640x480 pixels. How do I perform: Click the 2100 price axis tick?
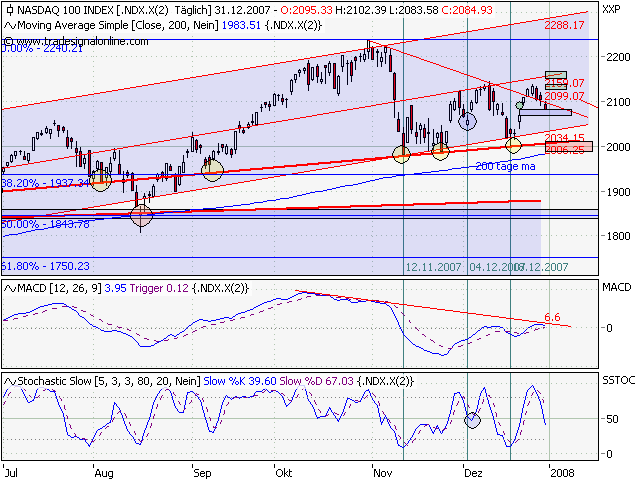[x=618, y=102]
